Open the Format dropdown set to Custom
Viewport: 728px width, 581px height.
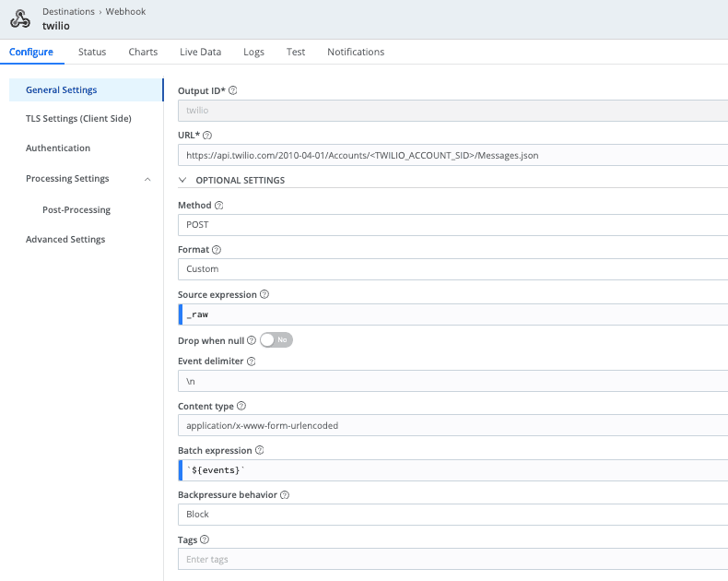point(452,269)
